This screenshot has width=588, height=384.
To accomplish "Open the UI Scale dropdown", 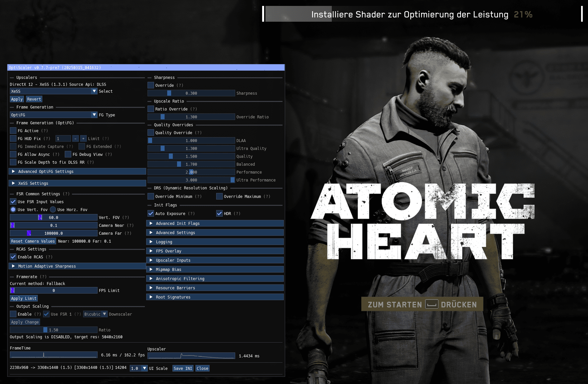I will point(139,369).
